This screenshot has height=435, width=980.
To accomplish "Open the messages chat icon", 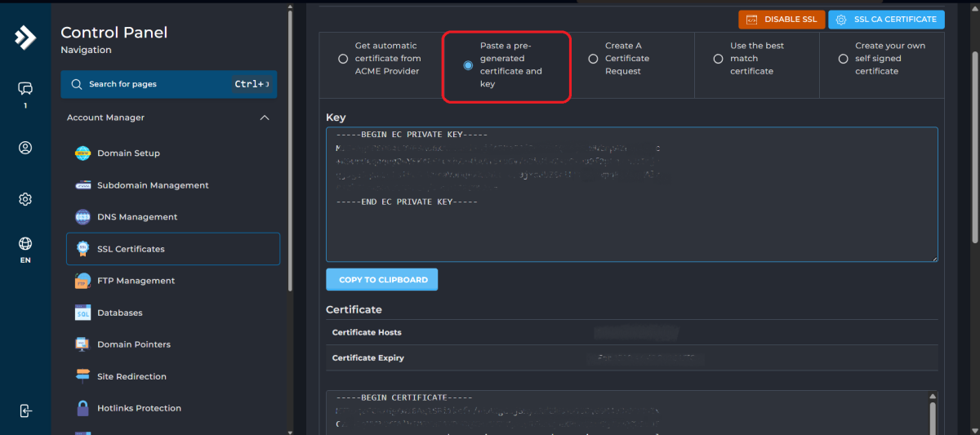I will (25, 88).
